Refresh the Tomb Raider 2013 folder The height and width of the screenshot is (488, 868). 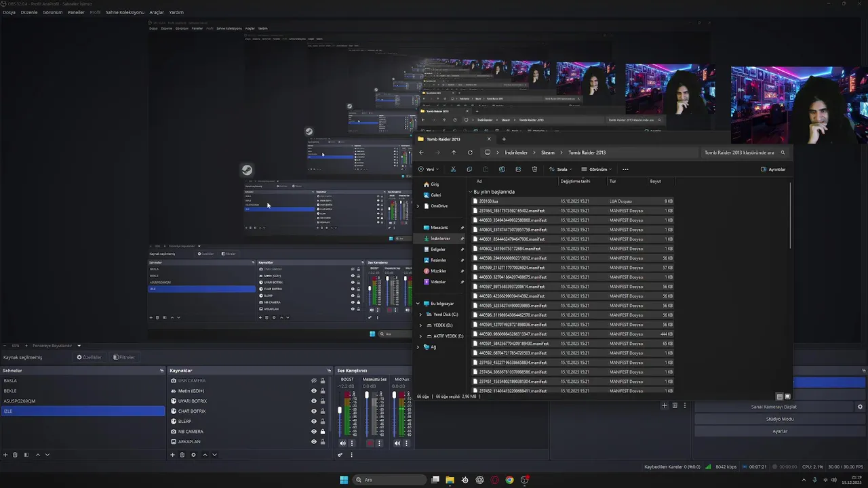point(470,152)
